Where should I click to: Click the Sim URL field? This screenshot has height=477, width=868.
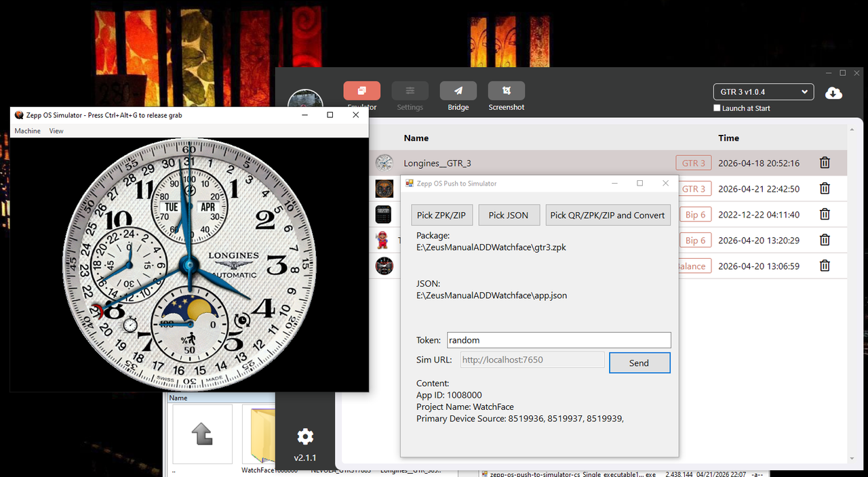coord(532,360)
